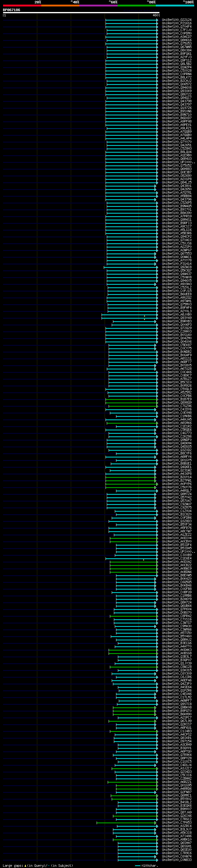197x868 pixels.
Task: Click the white query sequence ruler bar
Action: (81, 13)
